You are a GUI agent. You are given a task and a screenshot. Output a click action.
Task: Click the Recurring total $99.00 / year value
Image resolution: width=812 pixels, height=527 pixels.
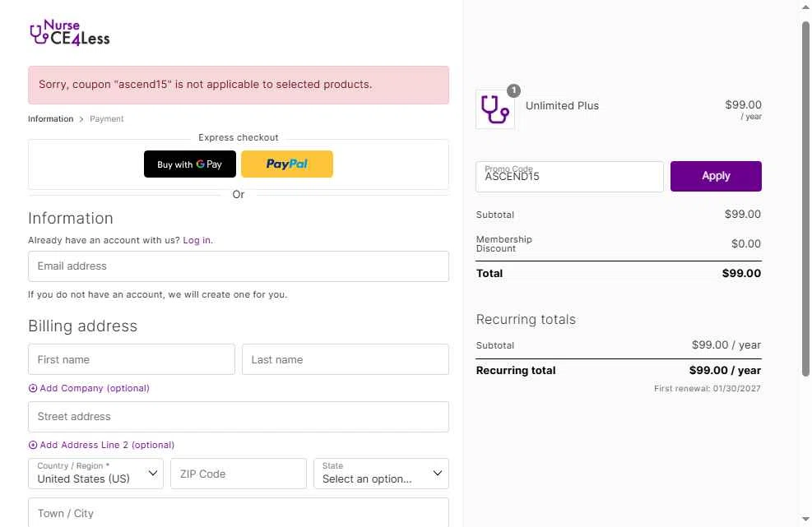click(x=725, y=371)
